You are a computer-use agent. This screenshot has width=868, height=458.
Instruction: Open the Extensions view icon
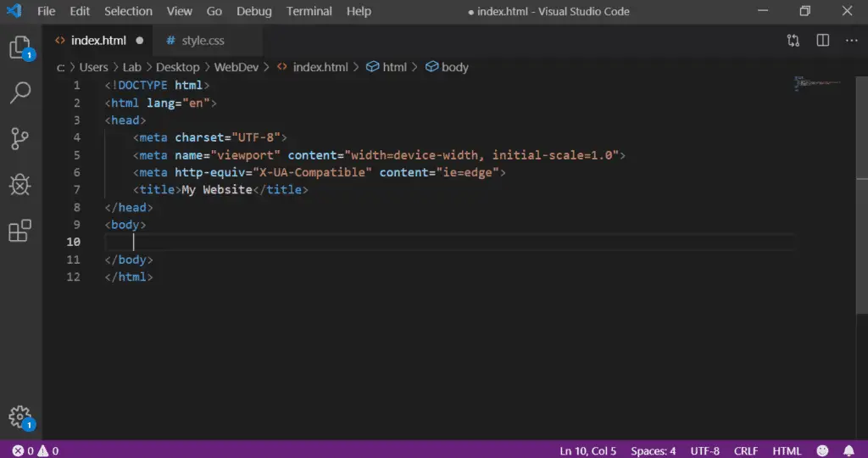point(20,231)
